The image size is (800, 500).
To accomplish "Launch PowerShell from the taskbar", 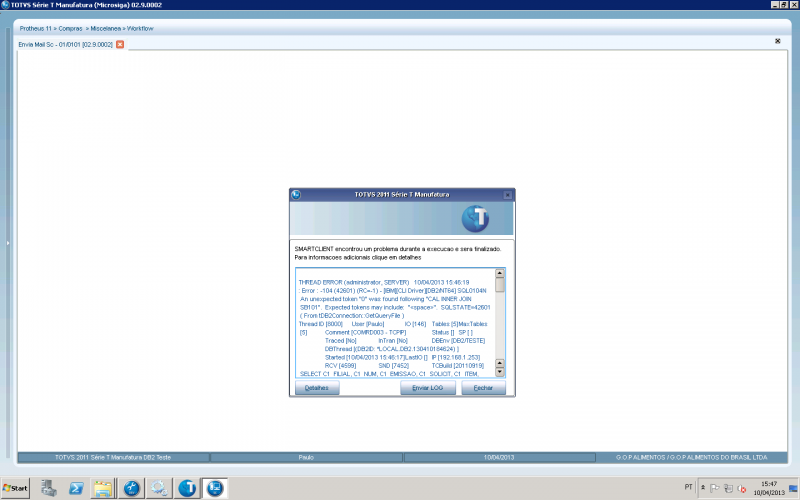I will [x=77, y=488].
